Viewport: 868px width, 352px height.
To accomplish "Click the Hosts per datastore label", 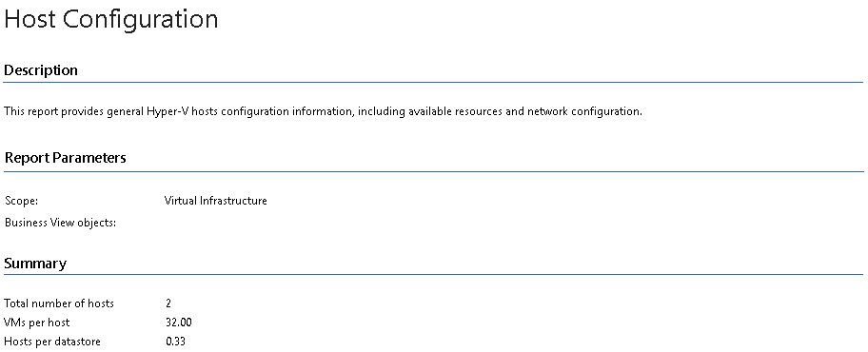I will (52, 342).
